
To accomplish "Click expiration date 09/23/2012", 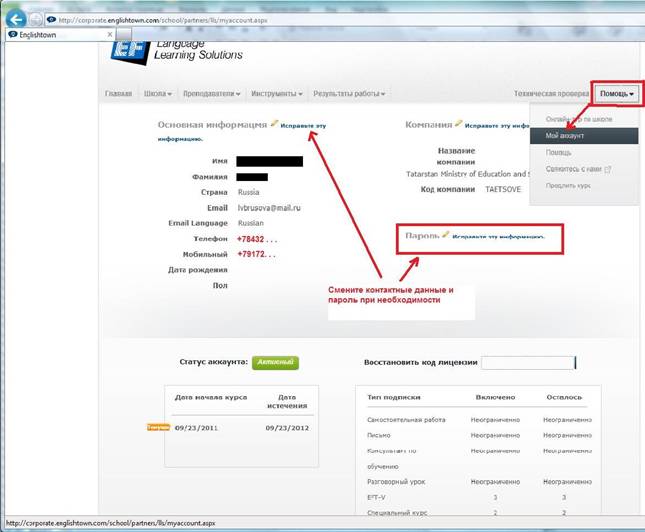I will [x=287, y=428].
